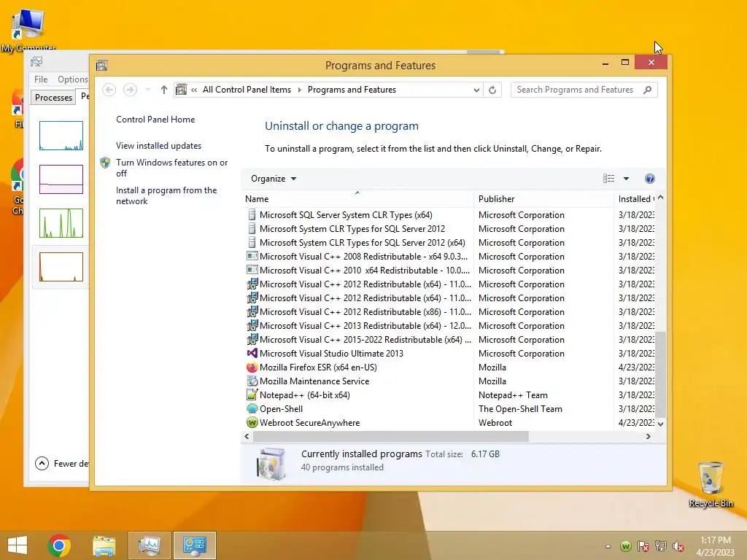Click All Control Panel Items breadcrumb
The width and height of the screenshot is (747, 560).
[247, 90]
